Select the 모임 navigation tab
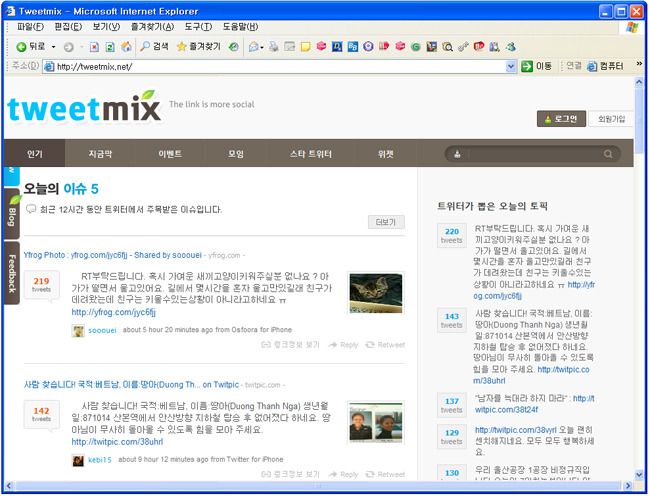Viewport: 650px width, 496px height. 236,154
